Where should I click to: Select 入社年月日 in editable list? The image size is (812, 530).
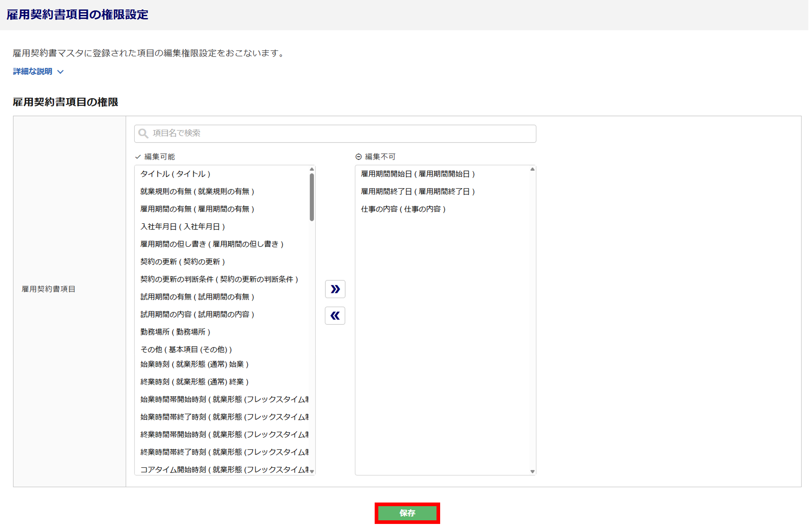182,227
